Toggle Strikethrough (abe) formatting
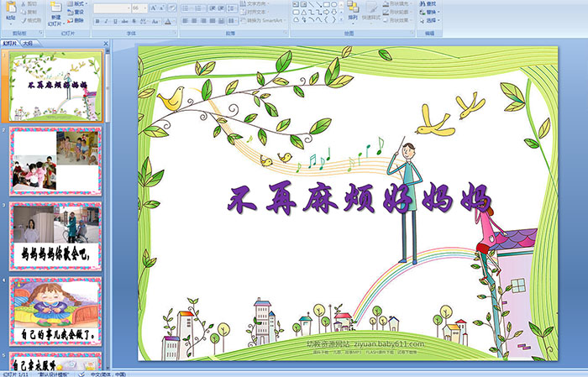The height and width of the screenshot is (377, 588). coord(124,21)
